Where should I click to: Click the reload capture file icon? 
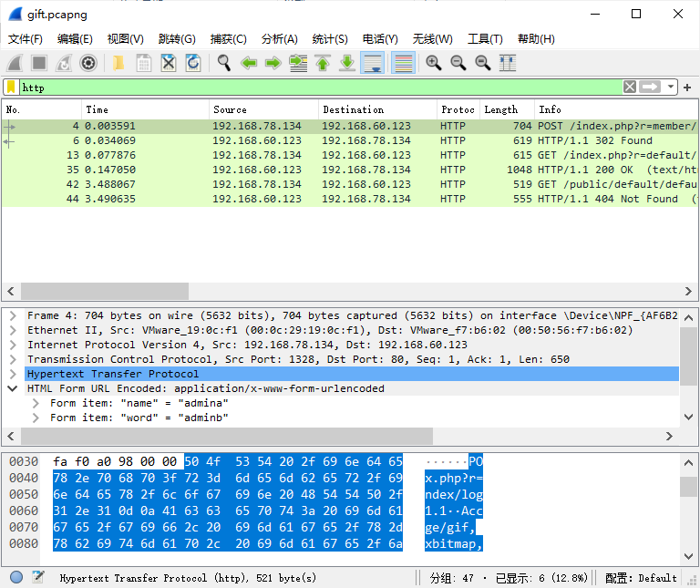193,63
